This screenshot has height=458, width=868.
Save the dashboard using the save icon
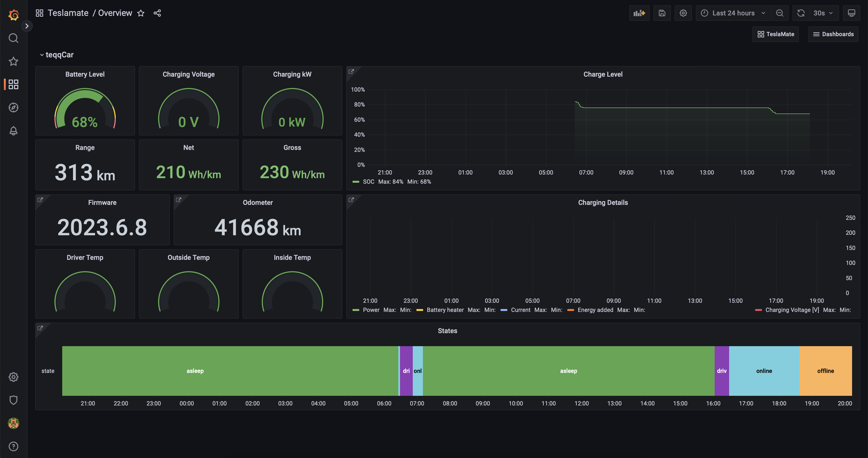(x=662, y=13)
